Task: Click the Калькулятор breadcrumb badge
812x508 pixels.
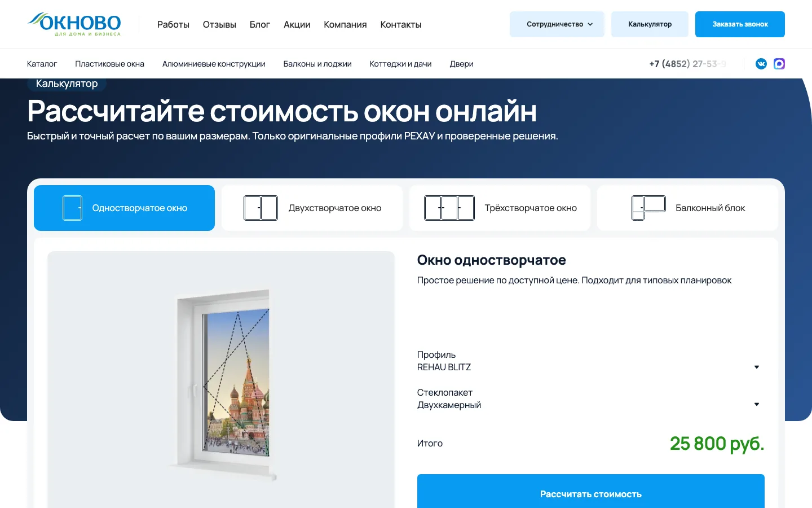Action: pos(67,84)
